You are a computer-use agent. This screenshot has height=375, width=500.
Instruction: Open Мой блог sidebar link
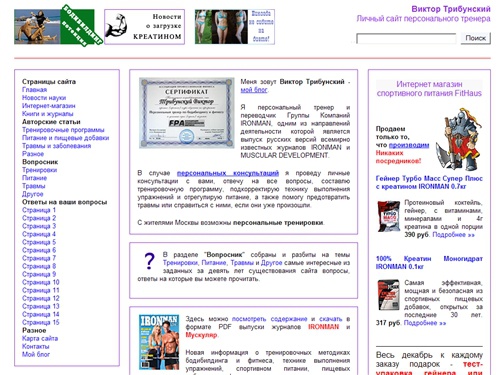(x=36, y=354)
